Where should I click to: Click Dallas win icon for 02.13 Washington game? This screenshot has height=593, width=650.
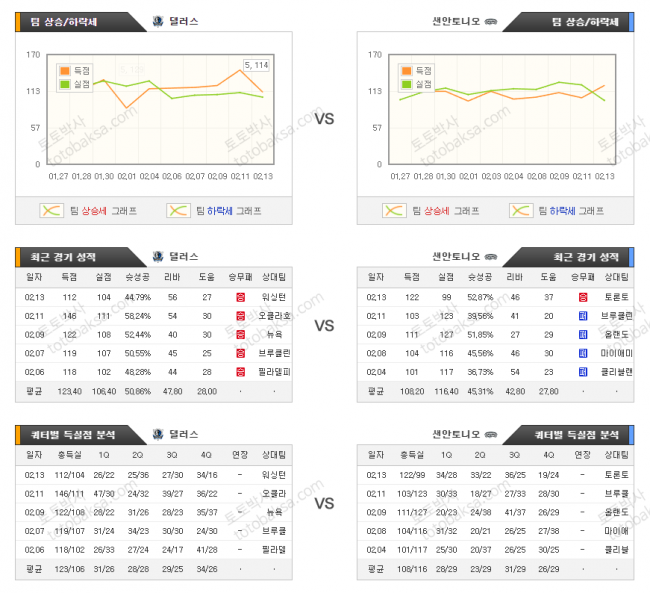coord(240,298)
